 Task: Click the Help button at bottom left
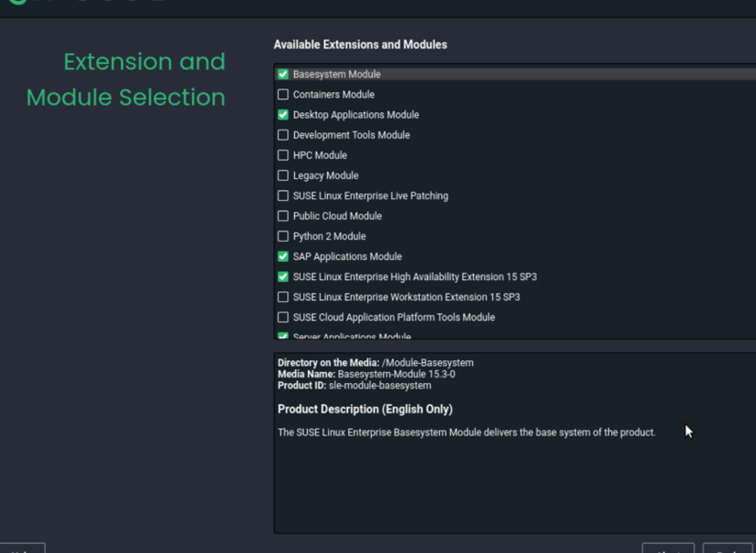[22, 548]
